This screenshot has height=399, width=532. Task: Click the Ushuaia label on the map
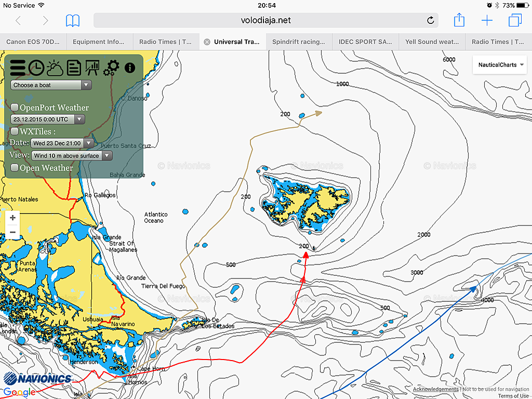click(x=93, y=320)
